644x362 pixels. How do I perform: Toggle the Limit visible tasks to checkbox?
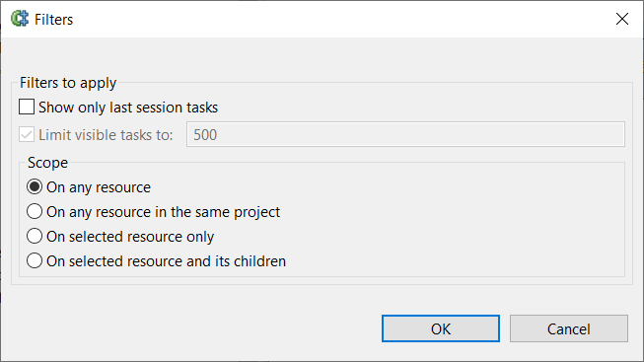(x=27, y=134)
